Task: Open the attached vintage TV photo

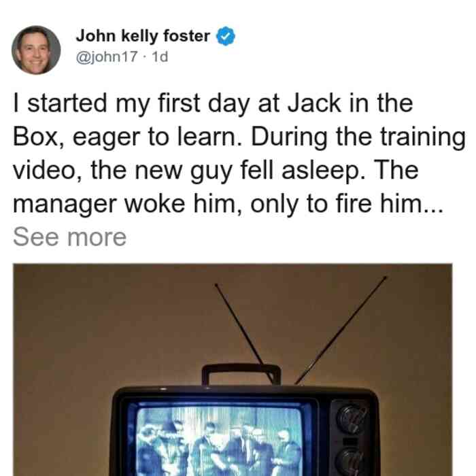Action: 233,370
